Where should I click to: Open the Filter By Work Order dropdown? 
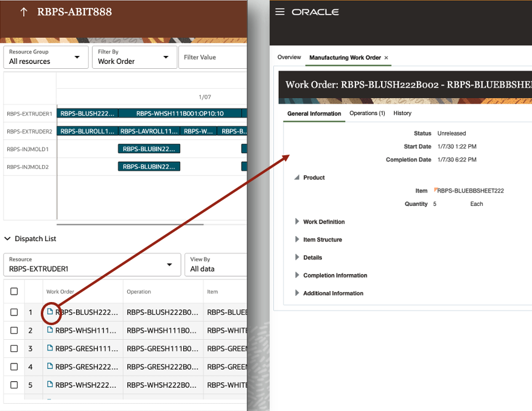click(x=135, y=57)
